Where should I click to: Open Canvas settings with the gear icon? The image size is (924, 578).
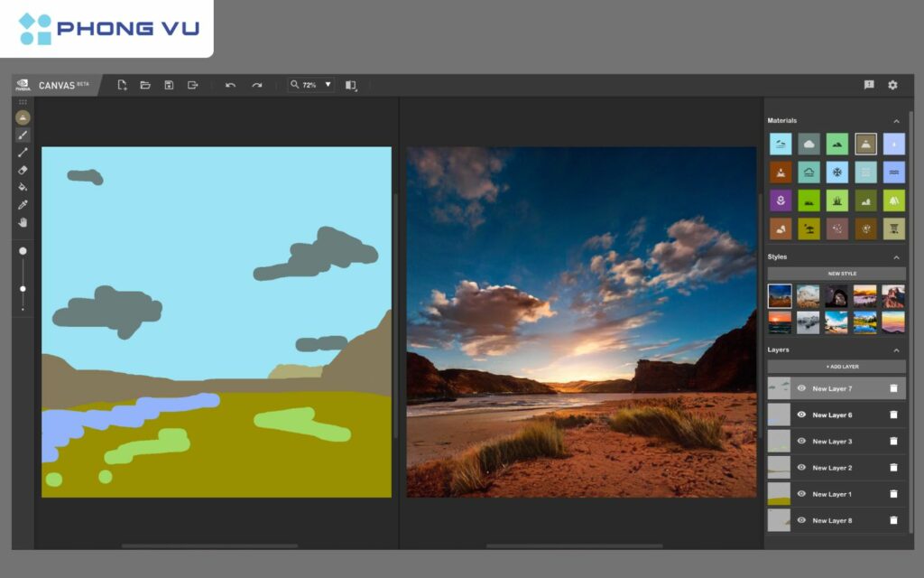click(x=892, y=84)
